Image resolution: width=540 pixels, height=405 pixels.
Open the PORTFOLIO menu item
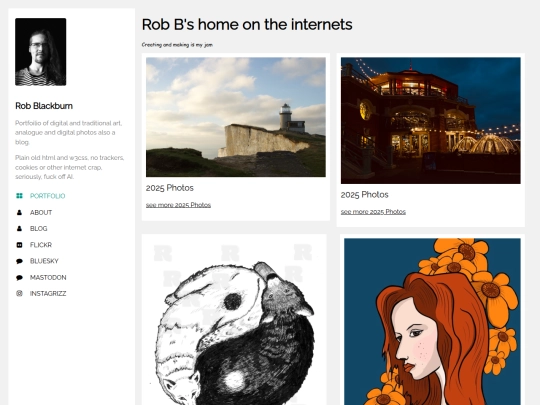[48, 196]
